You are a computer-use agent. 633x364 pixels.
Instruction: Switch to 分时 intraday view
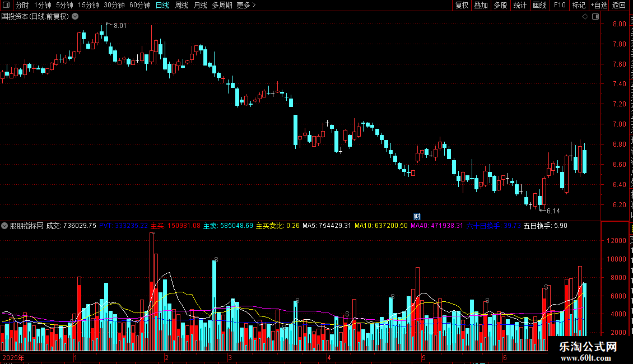point(22,5)
